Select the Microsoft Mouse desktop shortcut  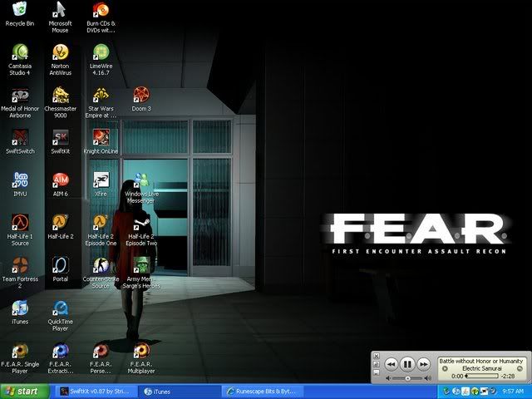pos(60,17)
